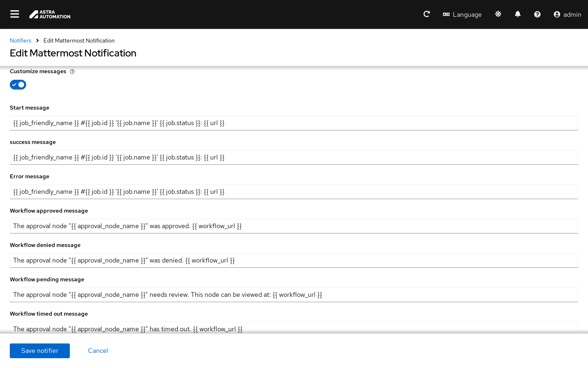Select the Workflow denied message field
588x368 pixels.
click(x=294, y=260)
